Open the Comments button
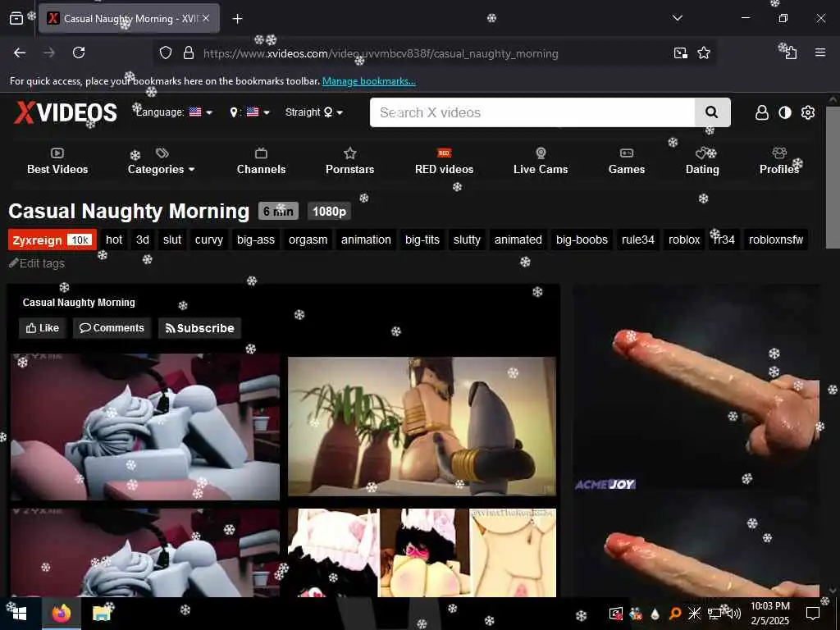Viewport: 840px width, 630px height. (112, 328)
